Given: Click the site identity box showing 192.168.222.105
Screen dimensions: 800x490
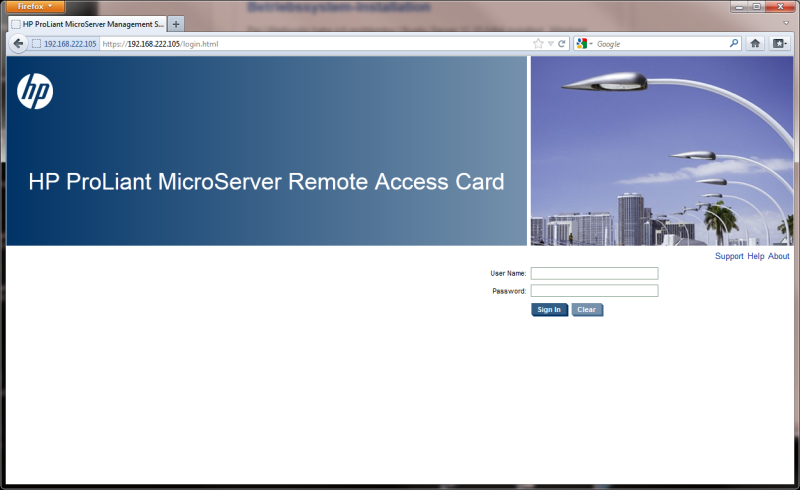Looking at the screenshot, I should (x=64, y=44).
